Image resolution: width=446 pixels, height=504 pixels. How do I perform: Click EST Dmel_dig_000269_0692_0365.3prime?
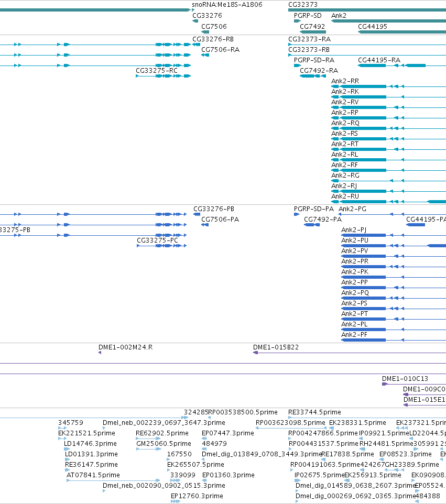[356, 496]
